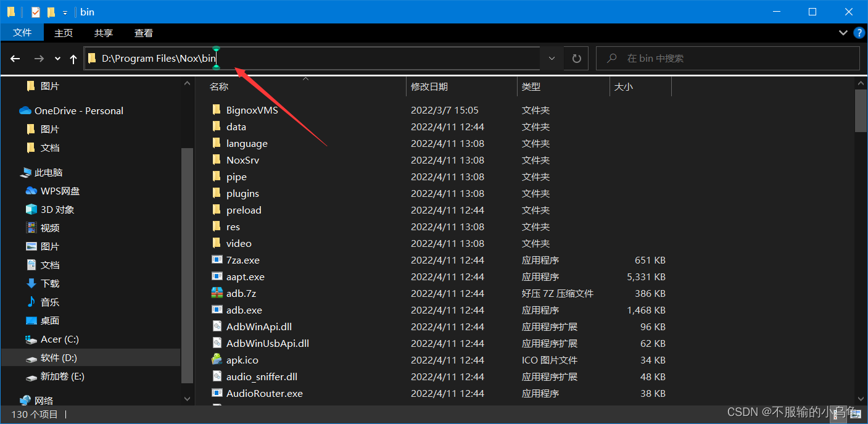868x424 pixels.
Task: Click the navigation pane scroll up arrow
Action: (x=187, y=84)
